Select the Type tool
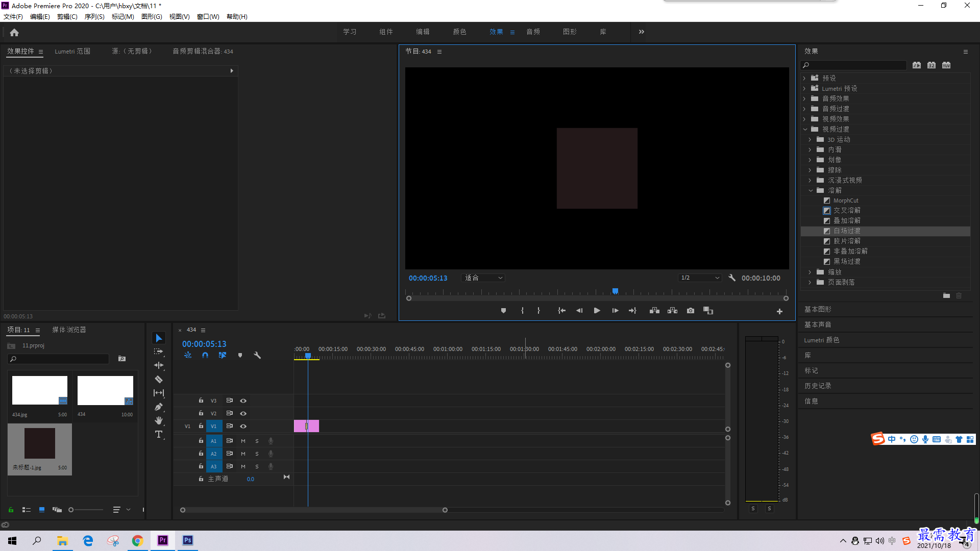This screenshot has height=551, width=980. 159,434
